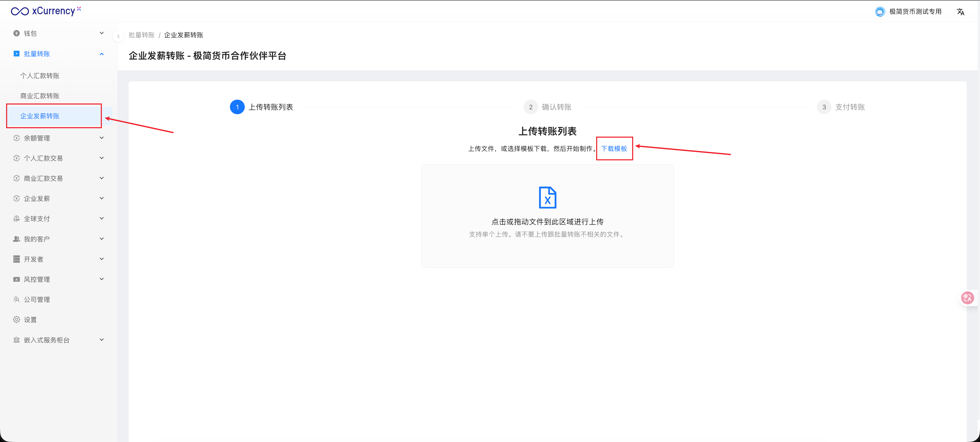Open 个人汇款转账 menu item
The image size is (980, 442).
pos(40,76)
